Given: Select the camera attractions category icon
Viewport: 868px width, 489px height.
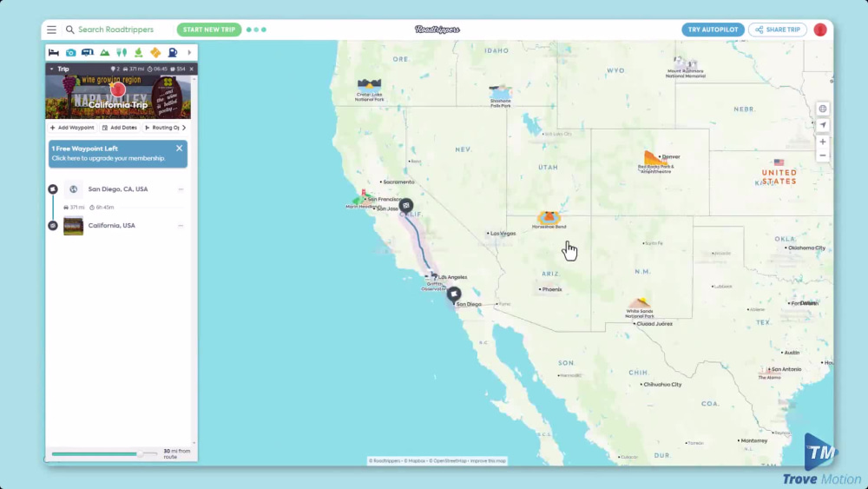Looking at the screenshot, I should (71, 53).
